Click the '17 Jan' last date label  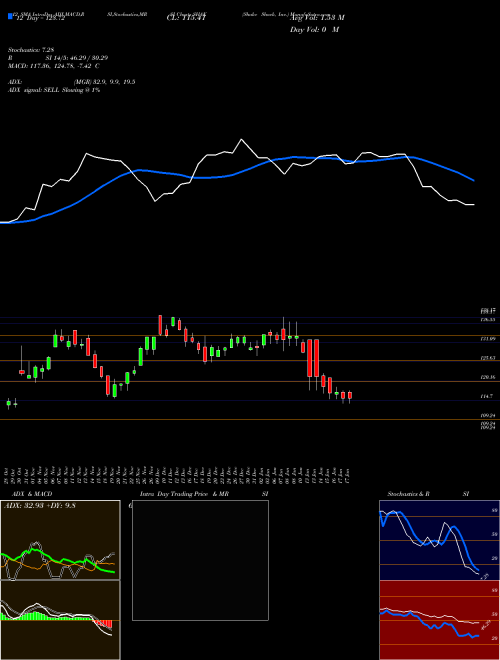[x=349, y=474]
